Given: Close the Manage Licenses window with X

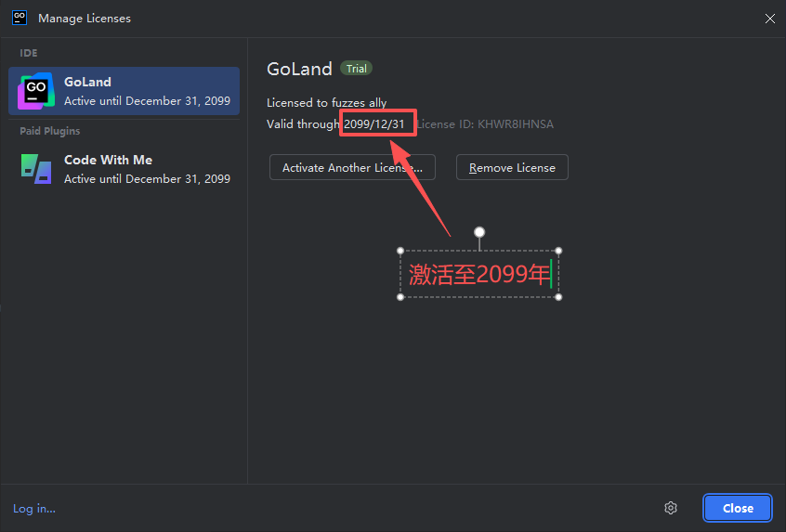Looking at the screenshot, I should pos(769,18).
